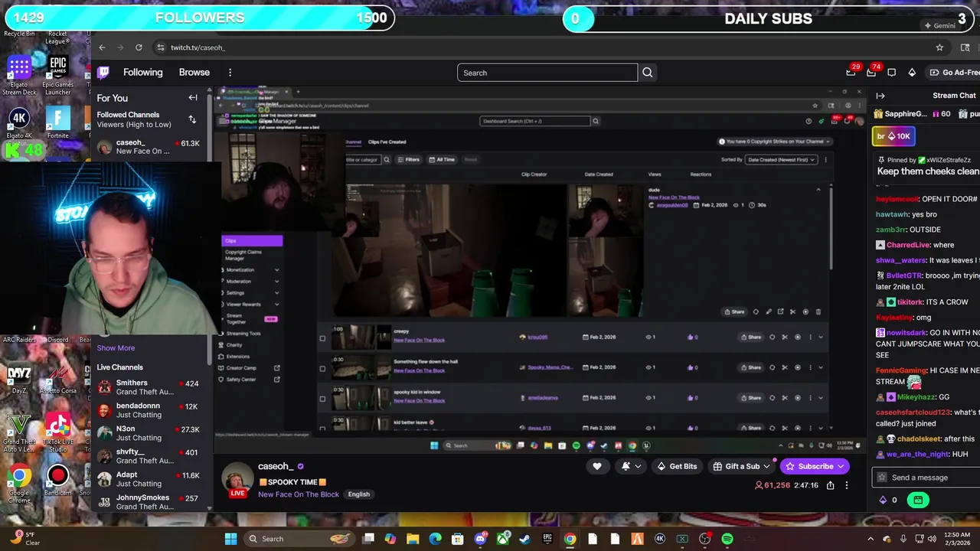
Task: Open Twitch more options menu next to Browse
Action: tap(230, 73)
